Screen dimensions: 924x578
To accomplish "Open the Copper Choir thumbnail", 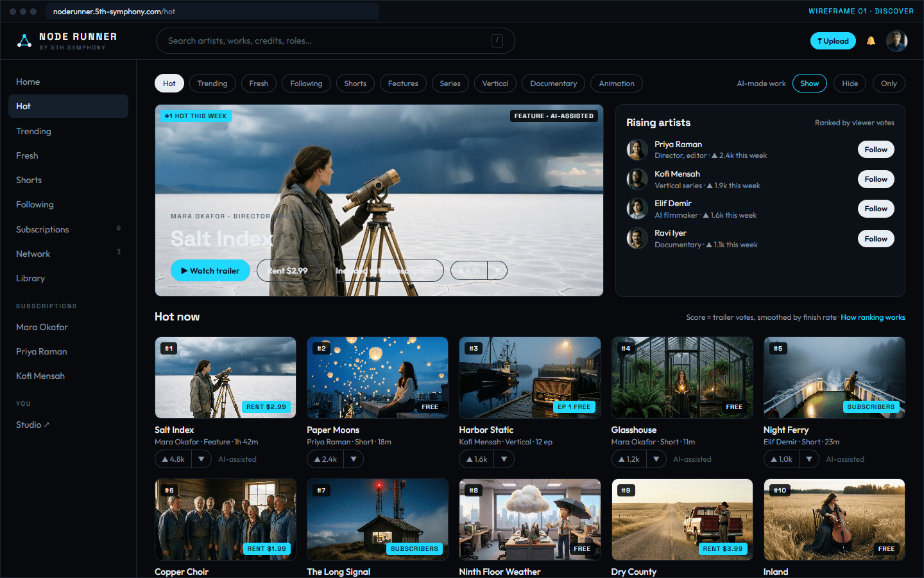I will click(225, 520).
